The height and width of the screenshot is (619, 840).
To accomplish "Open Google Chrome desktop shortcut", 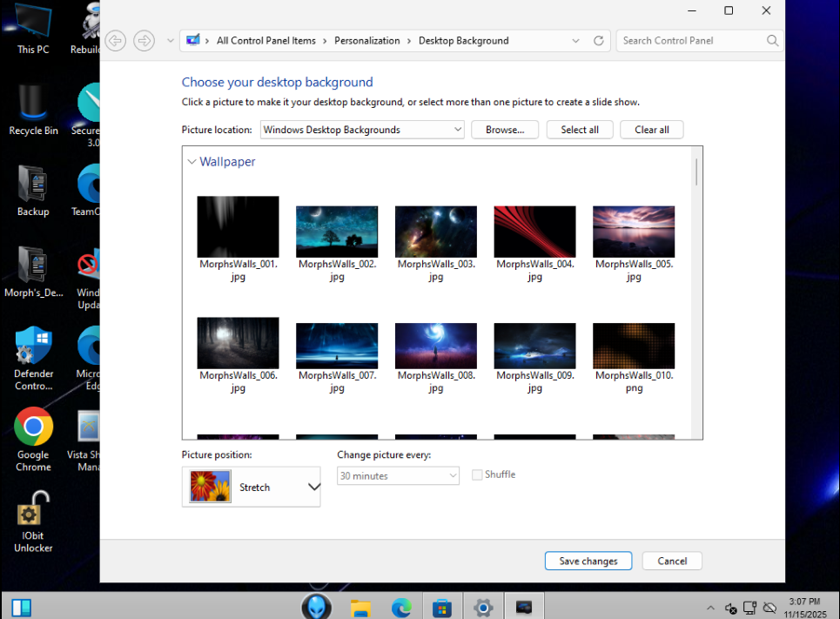I will 33,438.
